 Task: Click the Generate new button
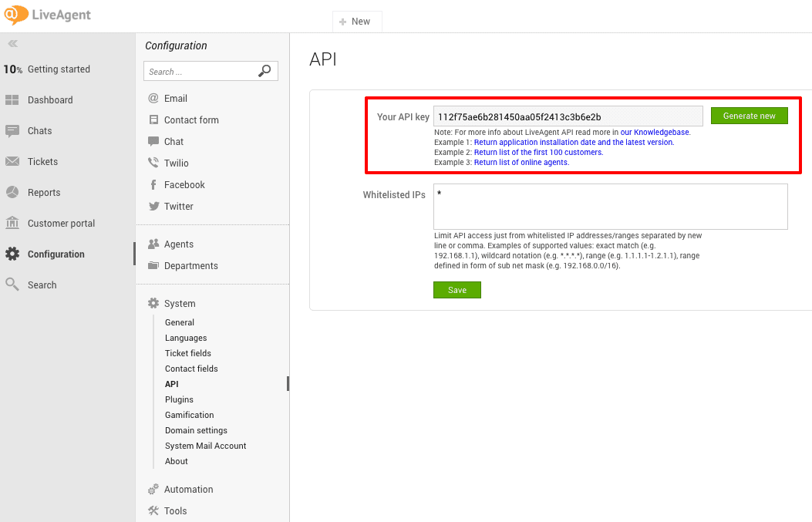coord(749,115)
